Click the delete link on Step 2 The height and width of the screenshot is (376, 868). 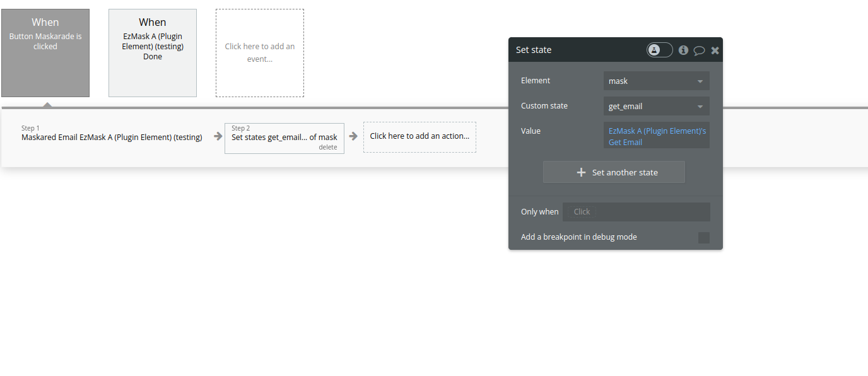point(328,147)
